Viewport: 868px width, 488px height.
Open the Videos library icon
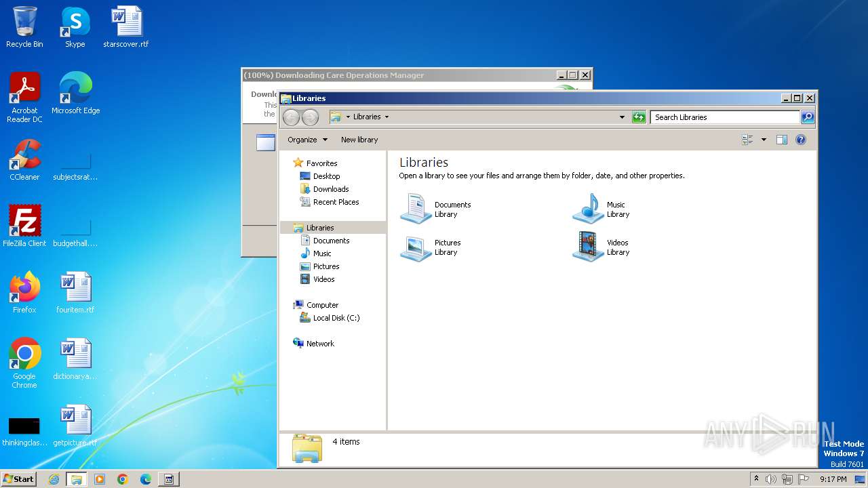[x=589, y=247]
